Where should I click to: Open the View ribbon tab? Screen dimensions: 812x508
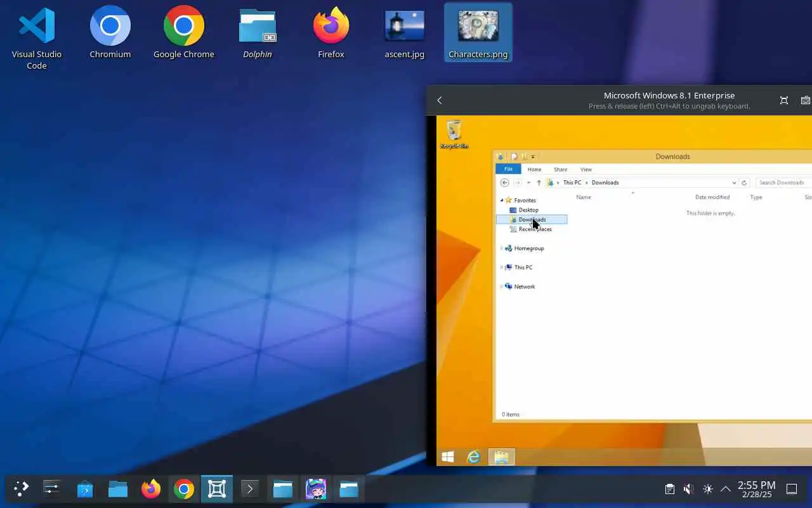586,170
